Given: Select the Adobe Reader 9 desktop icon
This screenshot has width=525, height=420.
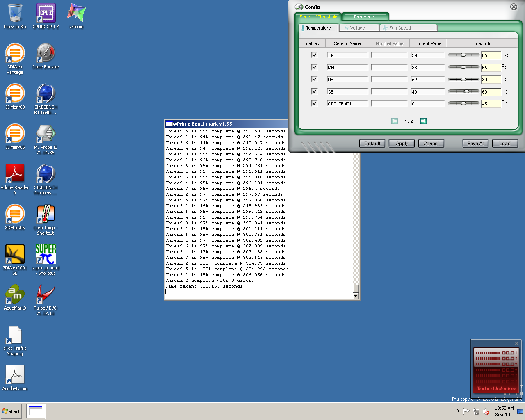Looking at the screenshot, I should [15, 180].
